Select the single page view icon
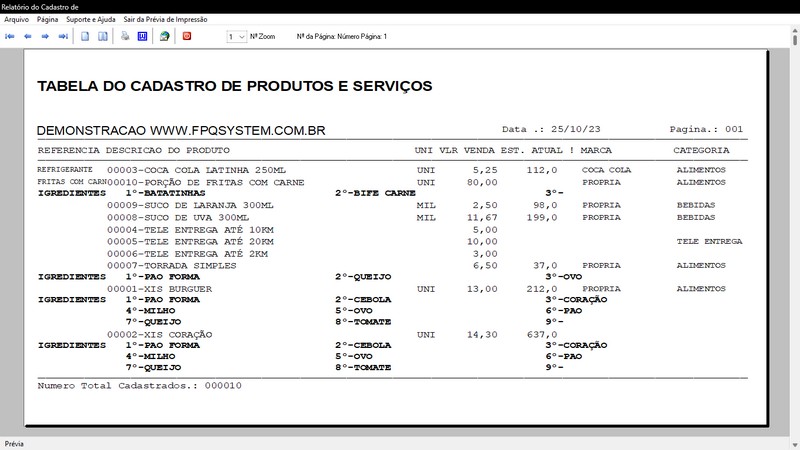Image resolution: width=800 pixels, height=450 pixels. (x=85, y=36)
